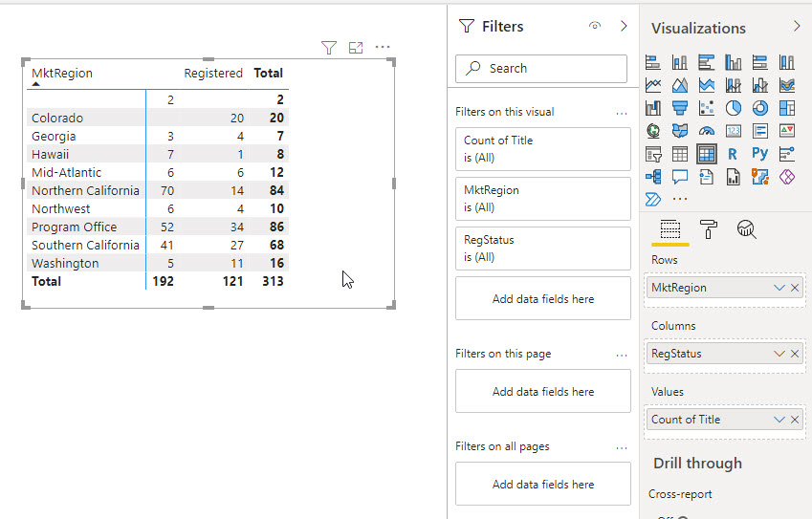Collapse the Filters pane with chevron

pos(624,26)
